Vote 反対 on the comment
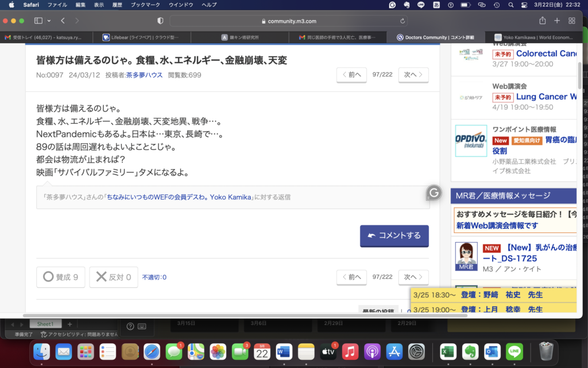 point(113,277)
